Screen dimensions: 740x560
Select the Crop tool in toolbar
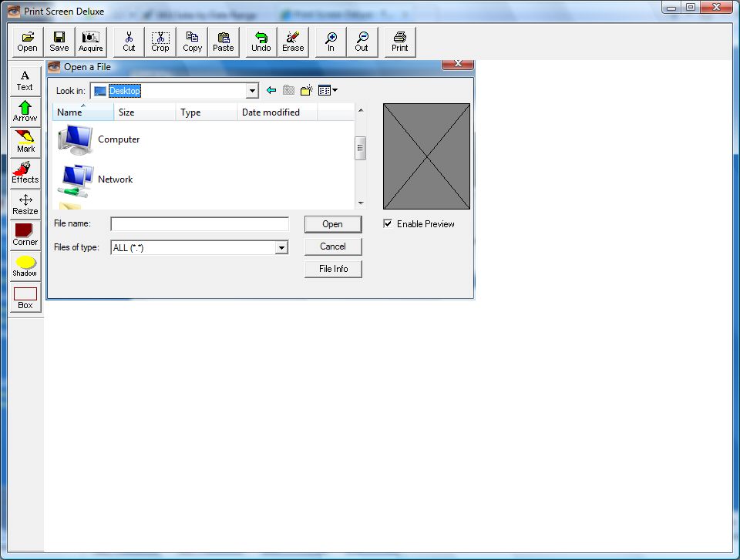tap(160, 42)
